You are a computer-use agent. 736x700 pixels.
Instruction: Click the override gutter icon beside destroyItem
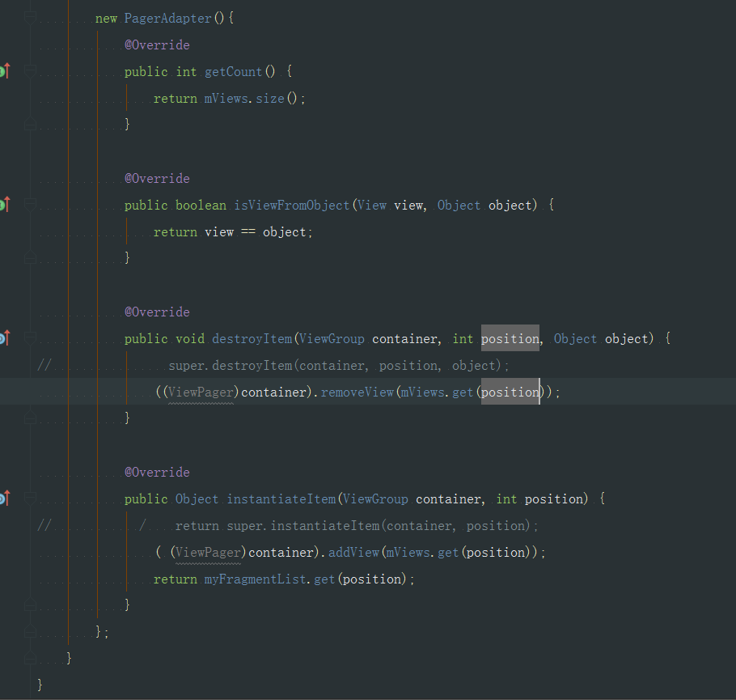click(x=5, y=337)
